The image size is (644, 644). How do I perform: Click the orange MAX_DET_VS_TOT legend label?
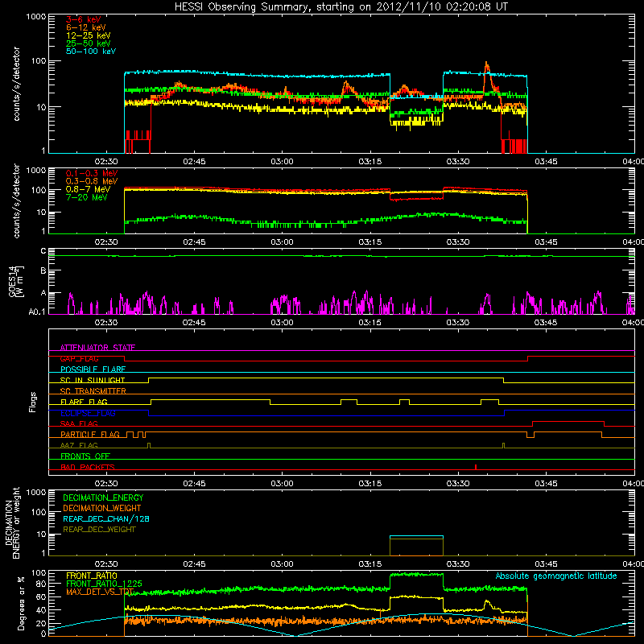100,592
